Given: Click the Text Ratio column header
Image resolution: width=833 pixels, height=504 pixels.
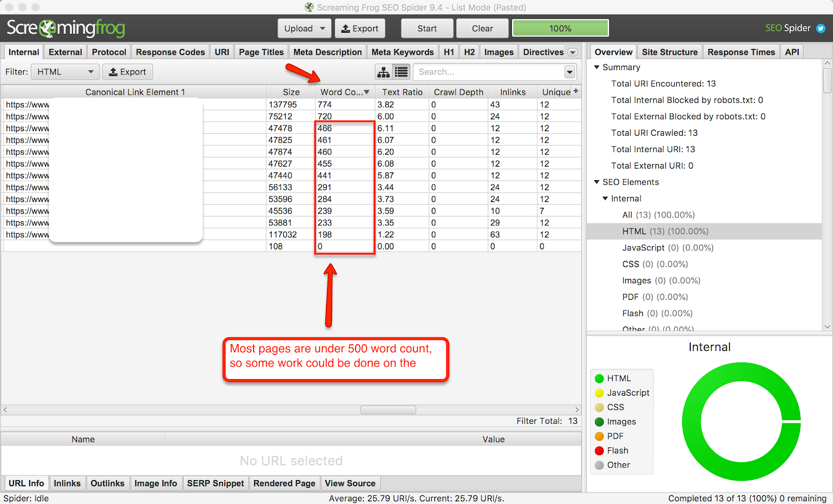Looking at the screenshot, I should coord(402,92).
